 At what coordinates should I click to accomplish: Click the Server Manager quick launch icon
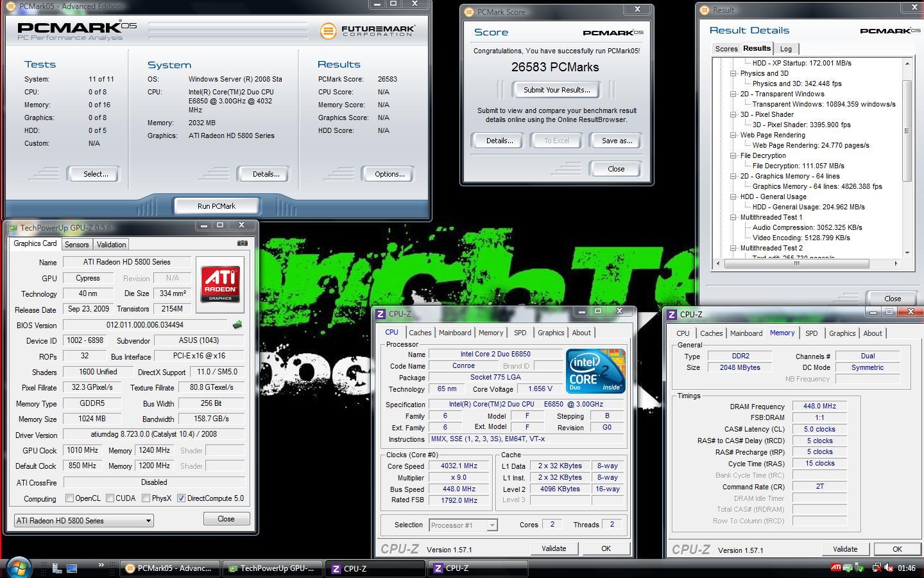click(x=56, y=568)
